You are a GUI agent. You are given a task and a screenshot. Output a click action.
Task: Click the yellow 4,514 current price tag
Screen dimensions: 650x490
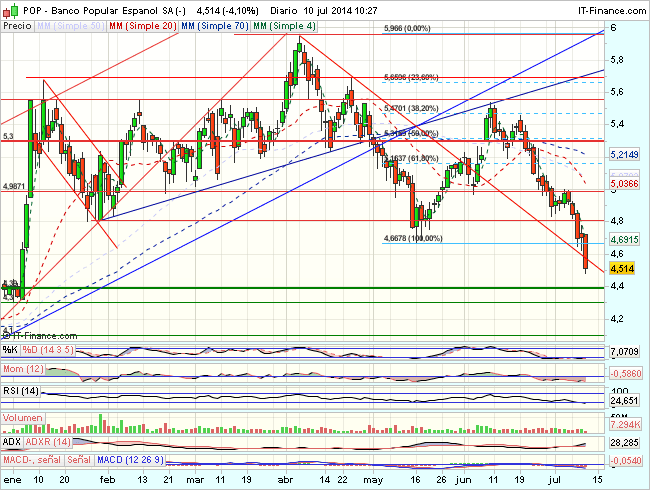[623, 268]
